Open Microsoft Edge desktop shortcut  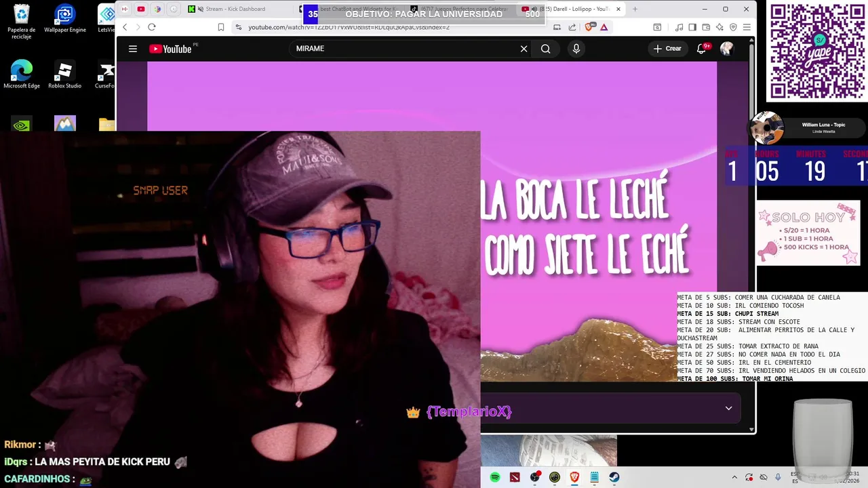(x=22, y=75)
